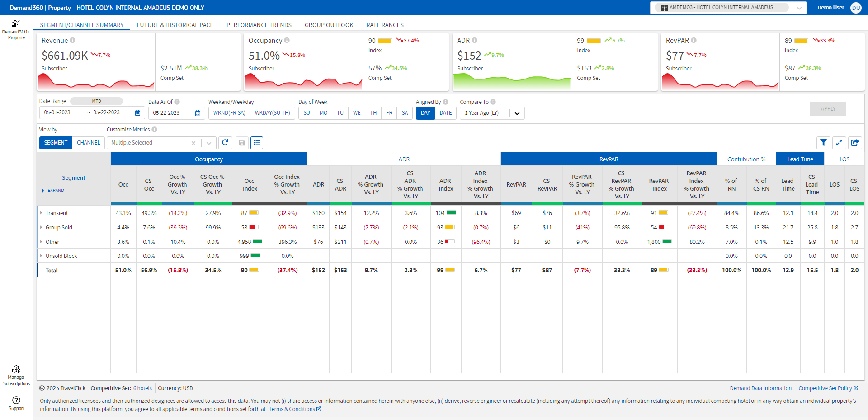Screen dimensions: 868x420
Task: Click the refresh metrics icon
Action: click(225, 143)
